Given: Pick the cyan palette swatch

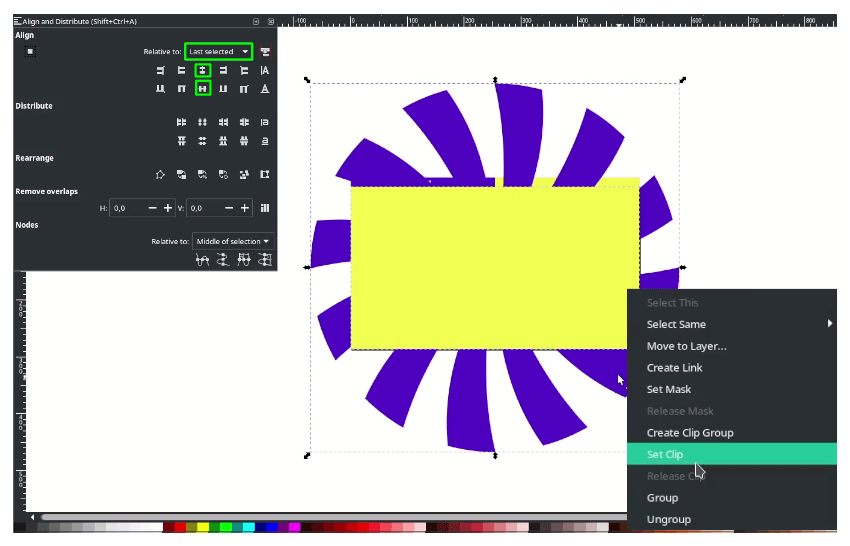Looking at the screenshot, I should [x=249, y=527].
